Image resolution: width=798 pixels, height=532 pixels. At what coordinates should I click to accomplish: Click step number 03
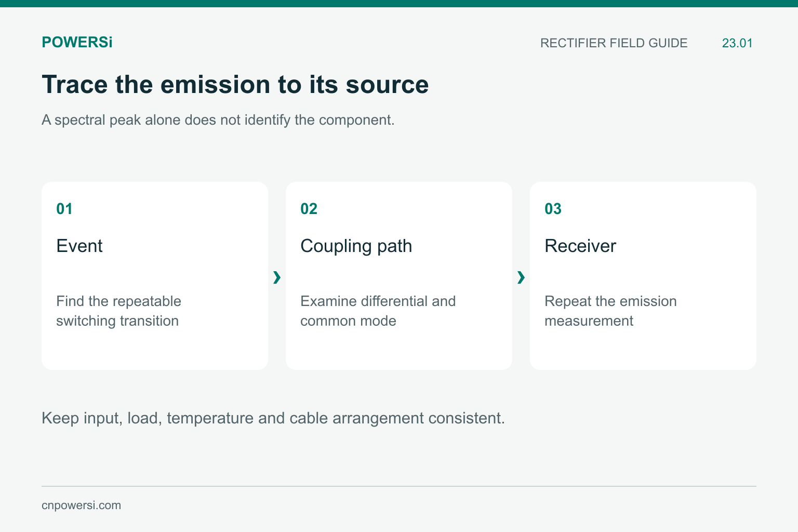(x=553, y=209)
